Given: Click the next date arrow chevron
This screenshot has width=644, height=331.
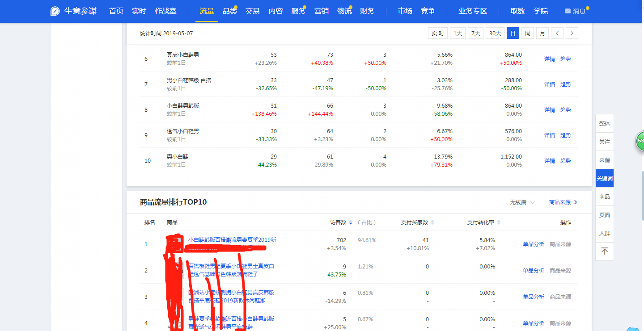Looking at the screenshot, I should click(572, 33).
